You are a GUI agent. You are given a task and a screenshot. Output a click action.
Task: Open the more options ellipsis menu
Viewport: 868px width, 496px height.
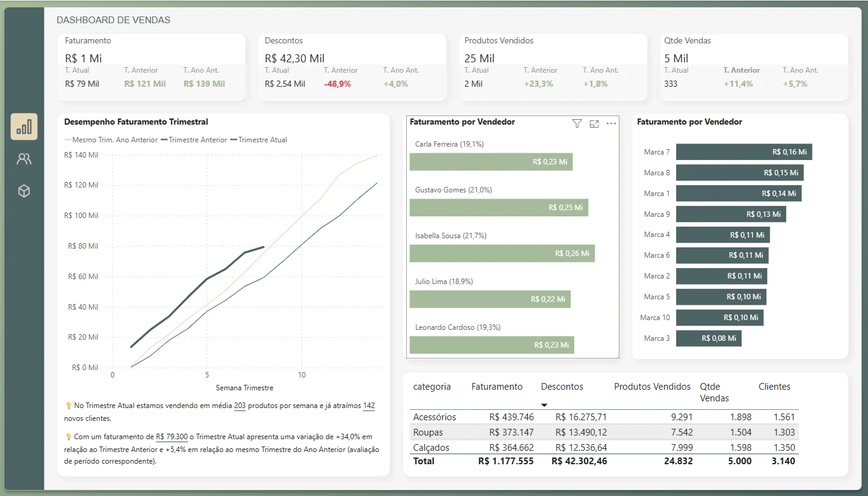[x=611, y=123]
